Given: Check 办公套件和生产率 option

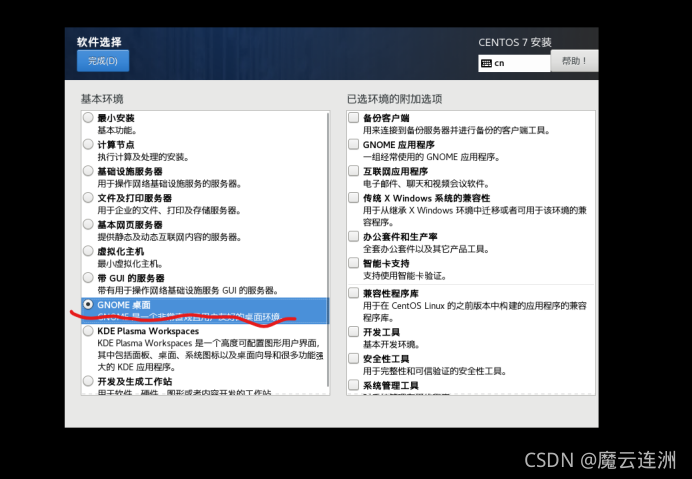Looking at the screenshot, I should point(354,236).
